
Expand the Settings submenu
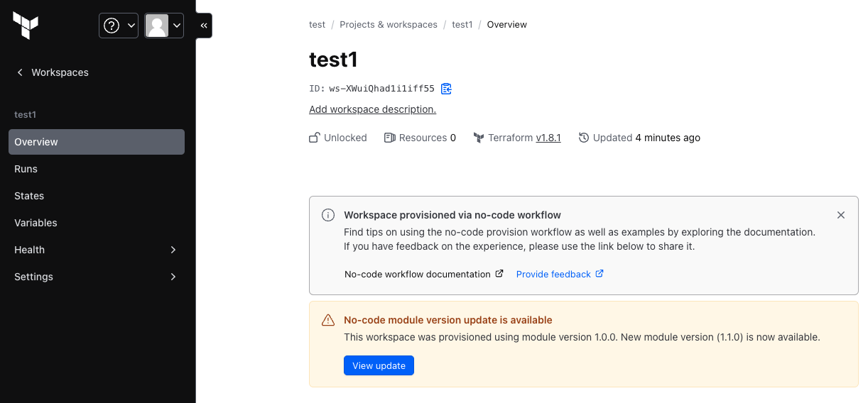click(x=96, y=277)
